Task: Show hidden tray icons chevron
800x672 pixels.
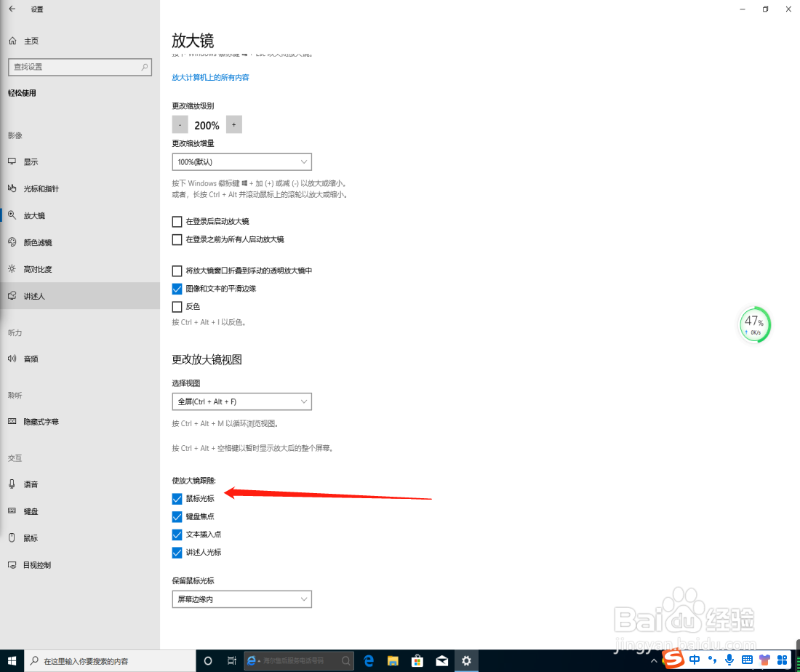Action: pyautogui.click(x=654, y=661)
